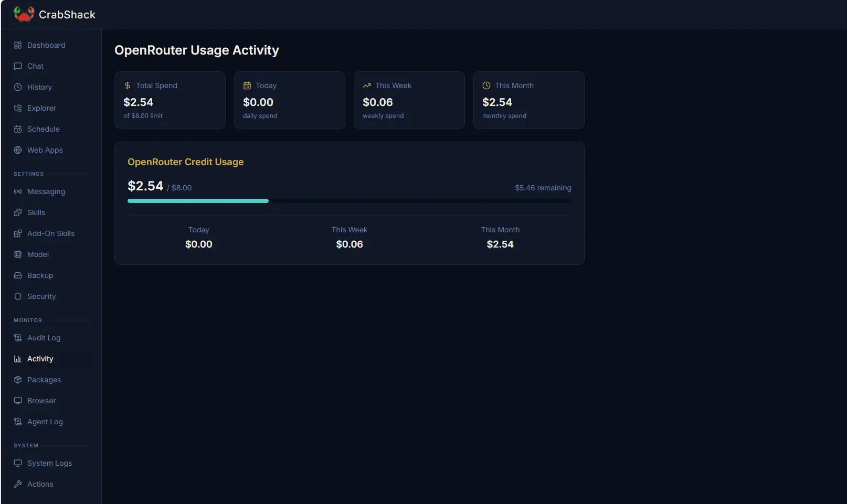Click the large $2.54 credit usage amount

[145, 186]
